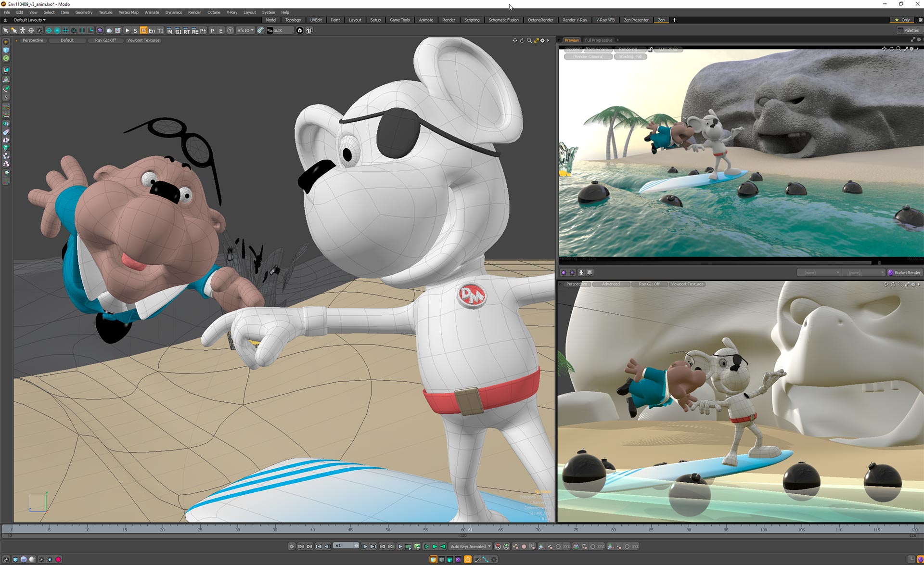Click frame 90 on the timeline
The height and width of the screenshot is (565, 924).
(x=688, y=530)
